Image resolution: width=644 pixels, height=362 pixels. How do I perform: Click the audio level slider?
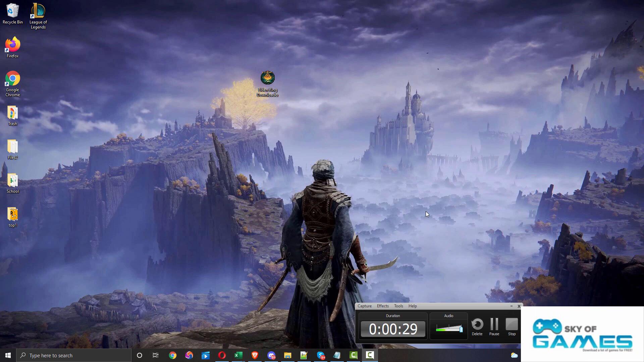449,329
